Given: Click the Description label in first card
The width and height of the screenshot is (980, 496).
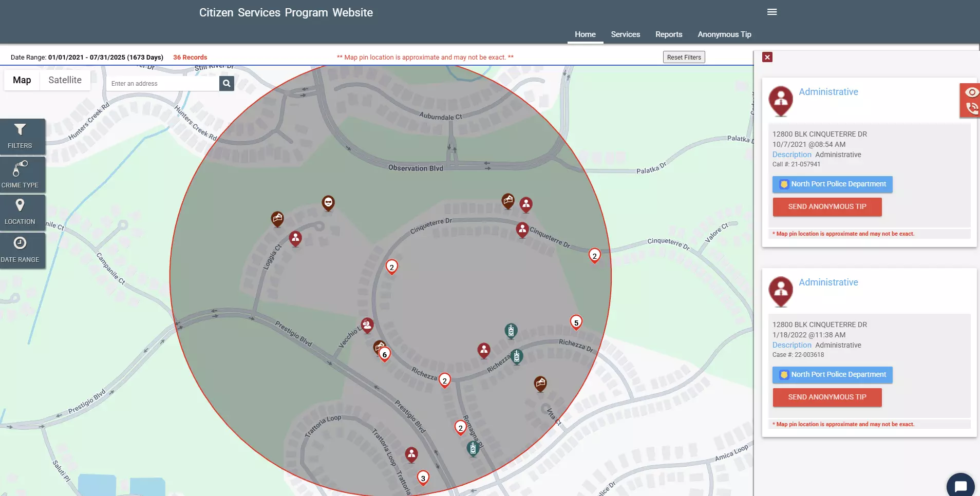Looking at the screenshot, I should point(791,155).
